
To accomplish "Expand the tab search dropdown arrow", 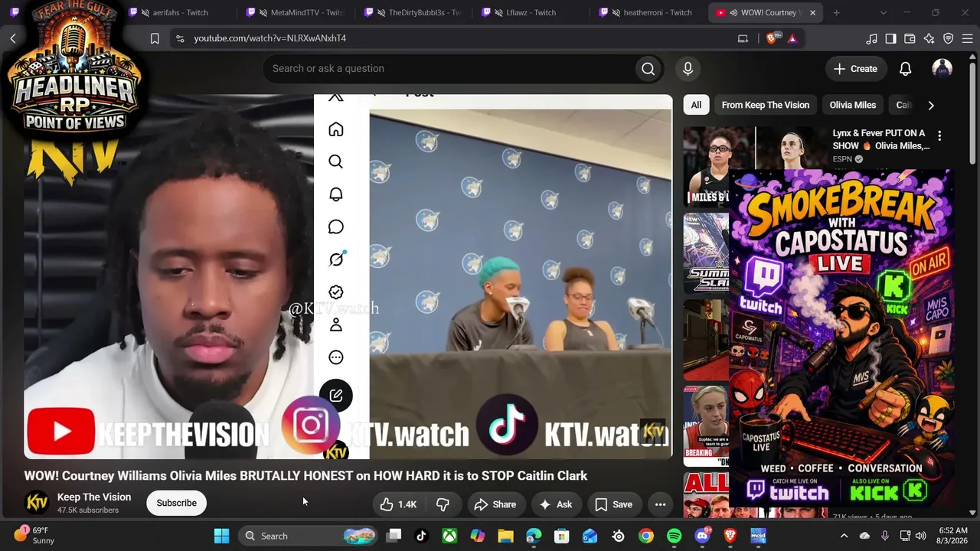I will 883,12.
